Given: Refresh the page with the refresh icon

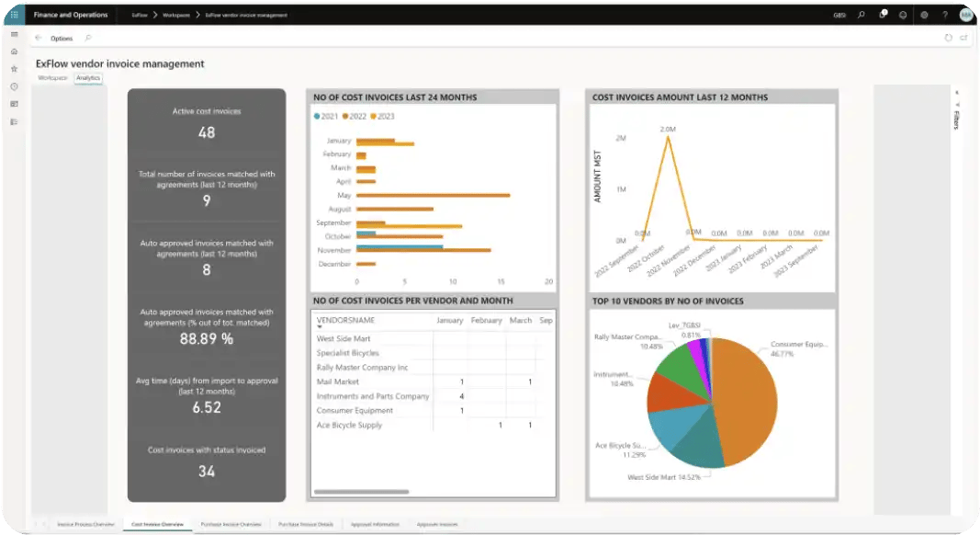Looking at the screenshot, I should (949, 38).
